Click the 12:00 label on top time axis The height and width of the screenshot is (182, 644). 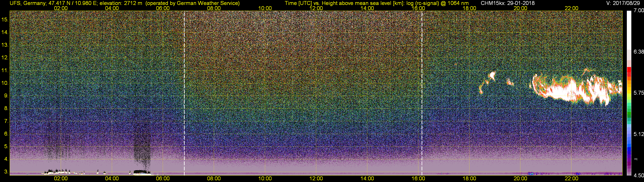316,8
